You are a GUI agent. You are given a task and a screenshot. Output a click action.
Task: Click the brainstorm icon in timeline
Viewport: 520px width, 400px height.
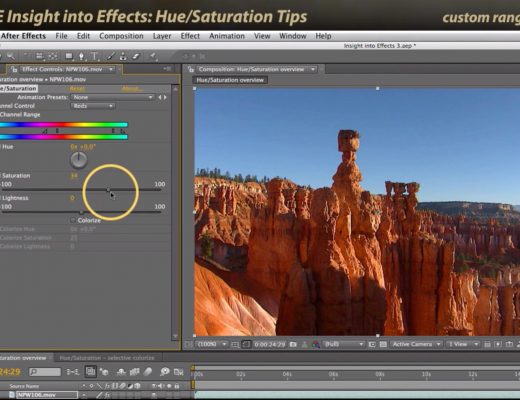[165, 371]
